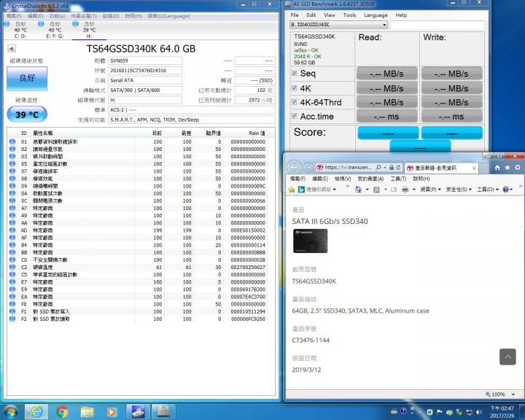Click the Bing suggested sites icon
The image size is (525, 420).
pos(301,190)
